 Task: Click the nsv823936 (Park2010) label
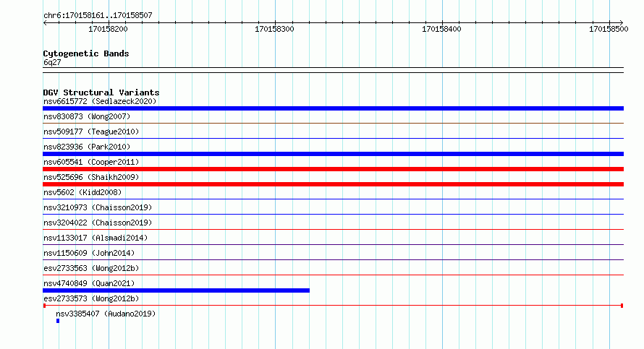tap(87, 147)
